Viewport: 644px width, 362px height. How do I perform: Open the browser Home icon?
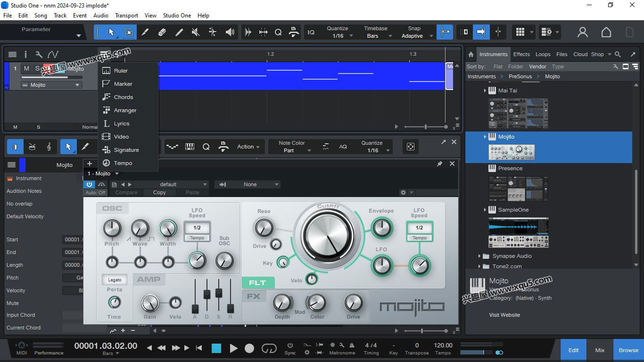coord(471,54)
